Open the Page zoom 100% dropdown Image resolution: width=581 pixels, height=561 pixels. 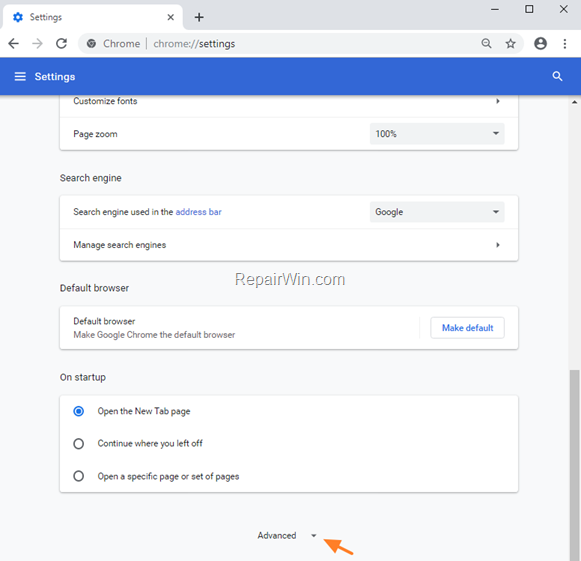[x=437, y=134]
